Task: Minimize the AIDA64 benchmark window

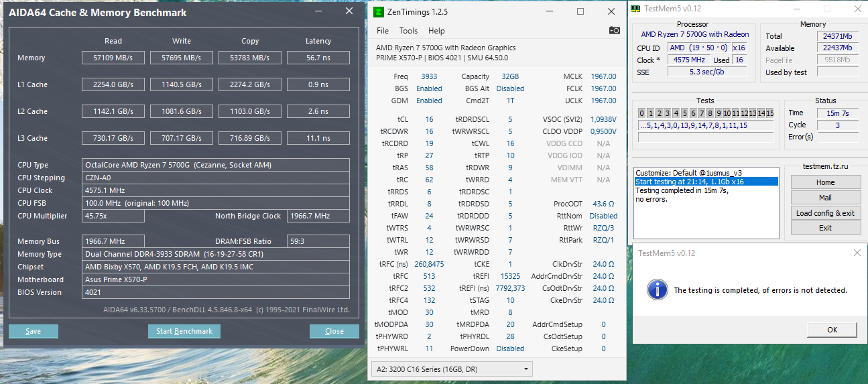Action: 318,11
